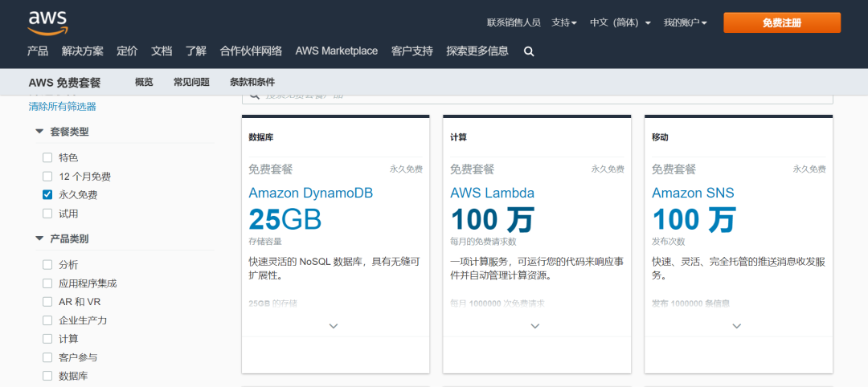
Task: Uncheck the 永久免费 checkbox
Action: [x=47, y=194]
